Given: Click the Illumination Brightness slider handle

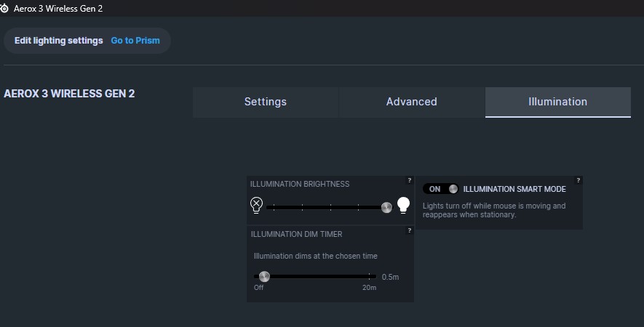Looking at the screenshot, I should click(386, 207).
